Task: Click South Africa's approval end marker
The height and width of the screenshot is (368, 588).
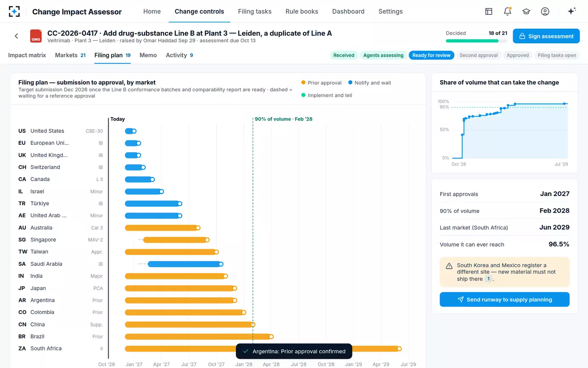Action: click(399, 349)
